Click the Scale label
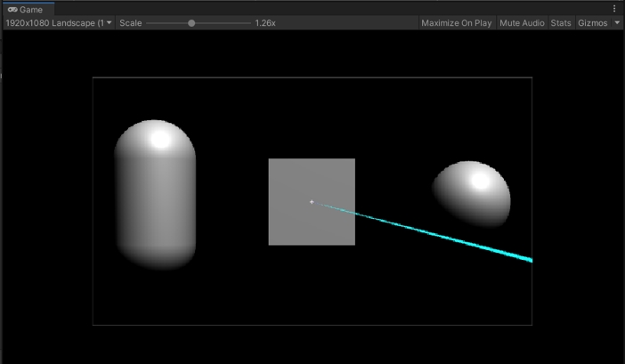Viewport: 625px width, 364px height. coord(131,23)
